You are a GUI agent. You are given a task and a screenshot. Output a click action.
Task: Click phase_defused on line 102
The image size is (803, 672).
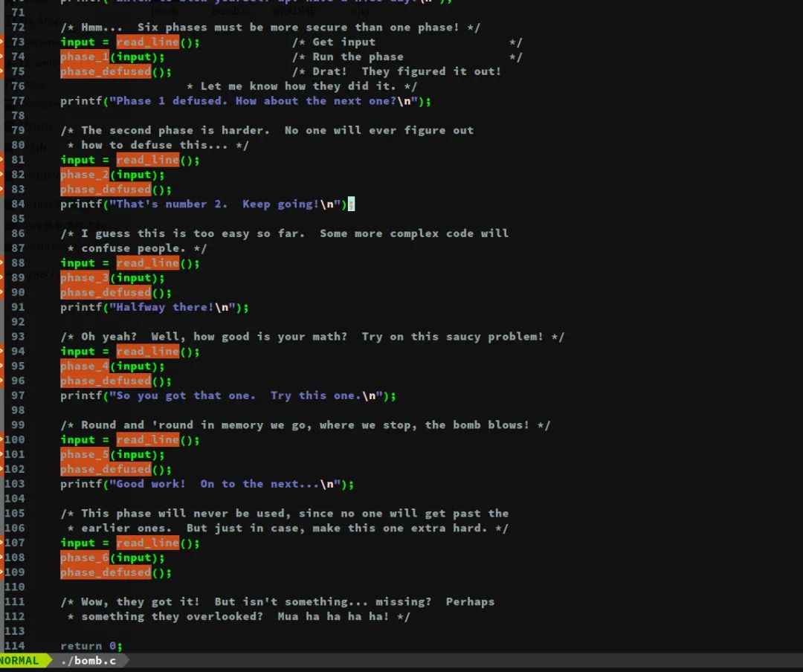tap(106, 469)
